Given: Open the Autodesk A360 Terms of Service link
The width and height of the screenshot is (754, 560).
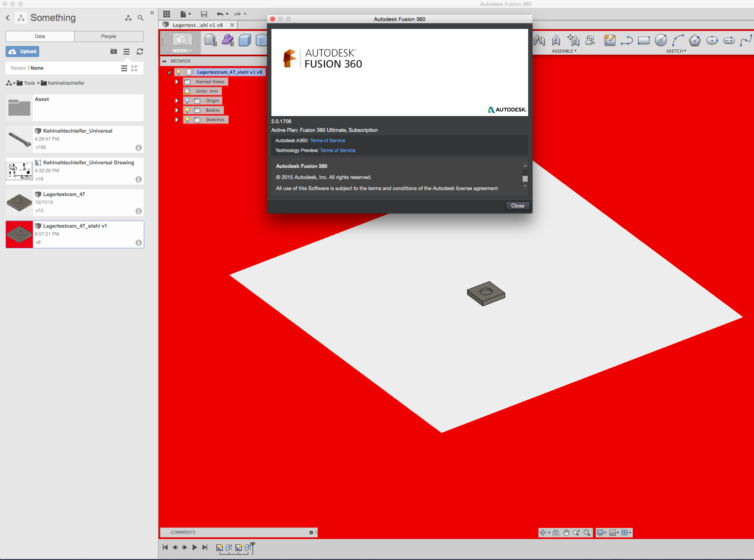Looking at the screenshot, I should click(x=327, y=140).
